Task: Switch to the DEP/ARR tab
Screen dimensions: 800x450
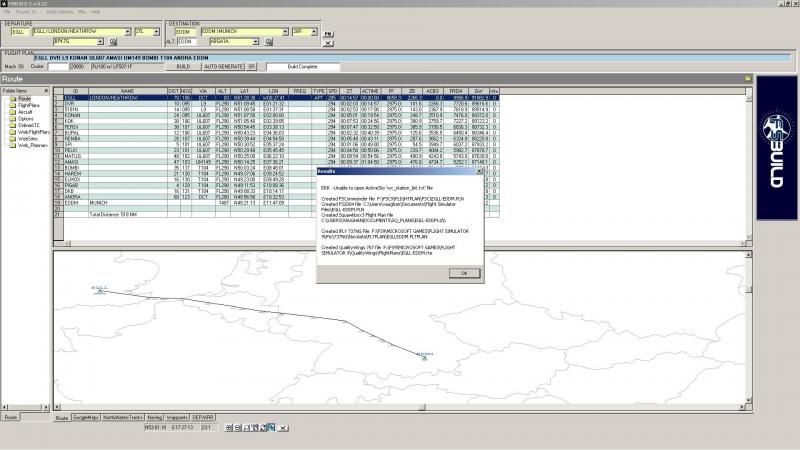Action: pyautogui.click(x=203, y=417)
